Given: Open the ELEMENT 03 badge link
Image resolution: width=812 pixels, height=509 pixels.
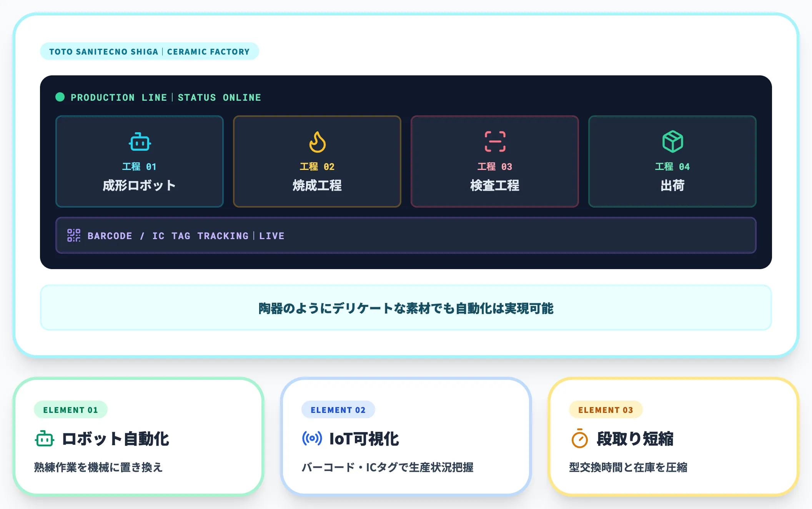Looking at the screenshot, I should point(605,409).
